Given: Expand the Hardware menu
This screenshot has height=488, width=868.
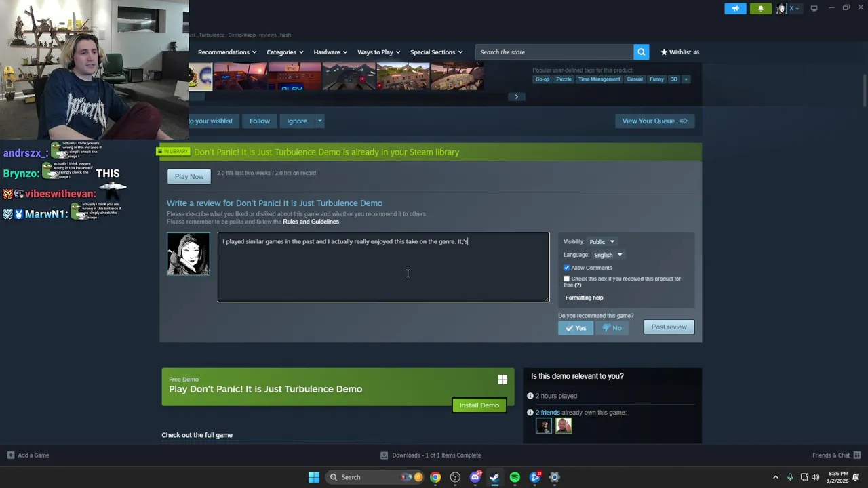Looking at the screenshot, I should [x=330, y=52].
